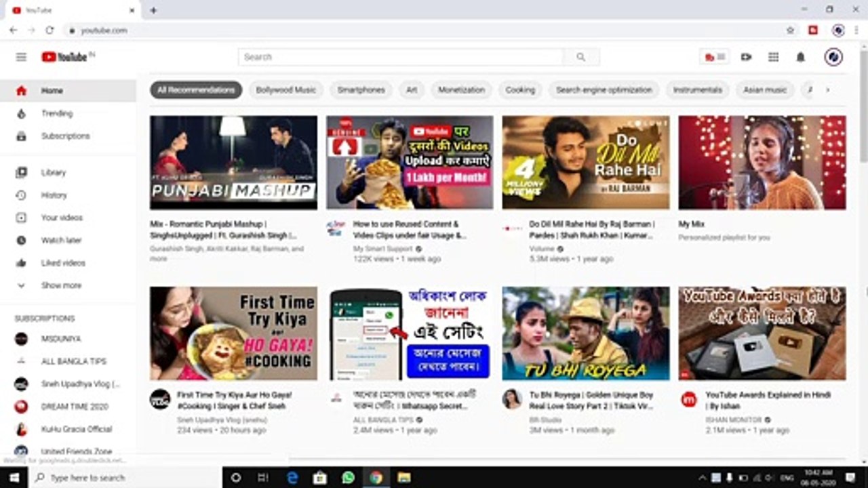The width and height of the screenshot is (868, 488).
Task: Open Your videos in the sidebar
Action: click(x=68, y=218)
